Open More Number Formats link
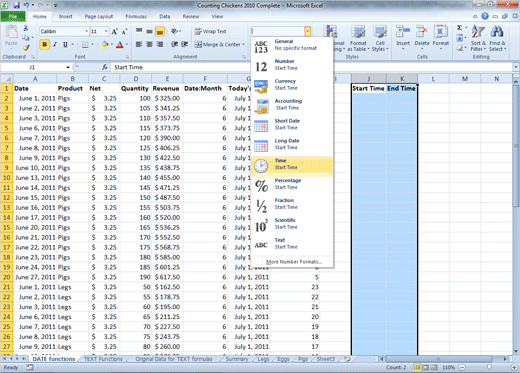The height and width of the screenshot is (373, 520). (x=294, y=262)
